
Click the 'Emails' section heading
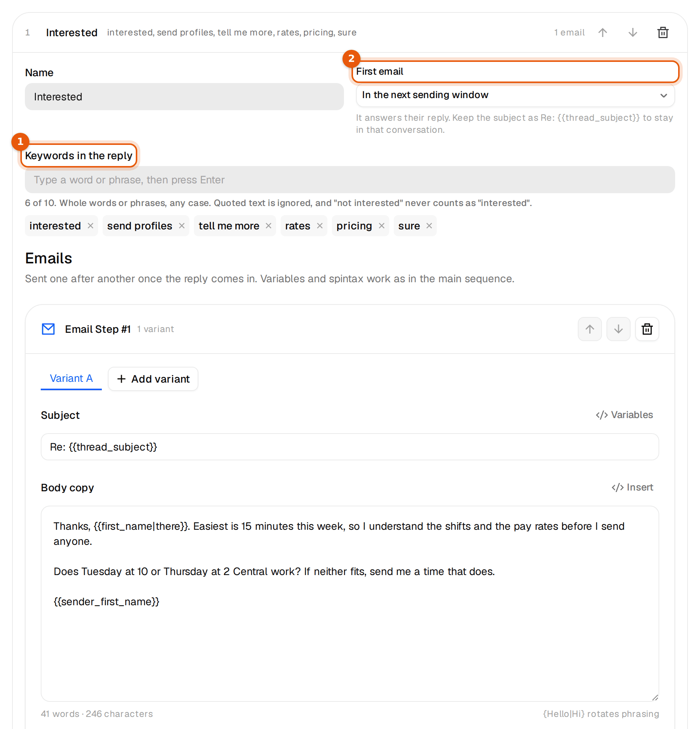point(48,258)
